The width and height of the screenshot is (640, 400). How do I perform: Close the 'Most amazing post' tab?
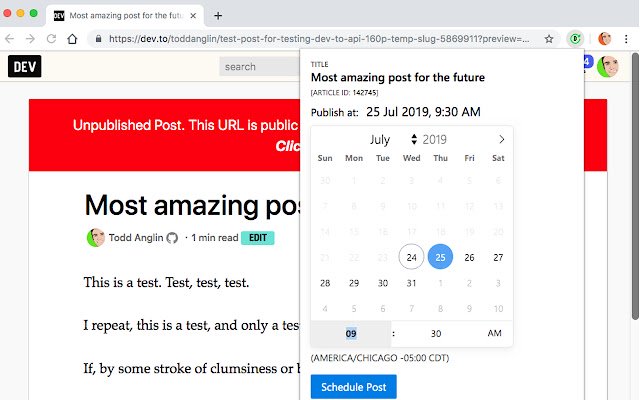pyautogui.click(x=193, y=16)
